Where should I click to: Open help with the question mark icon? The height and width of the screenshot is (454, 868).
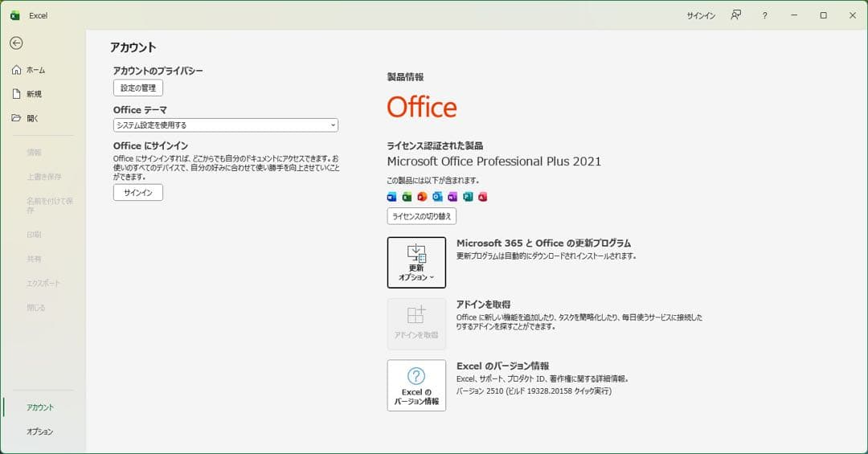click(764, 15)
